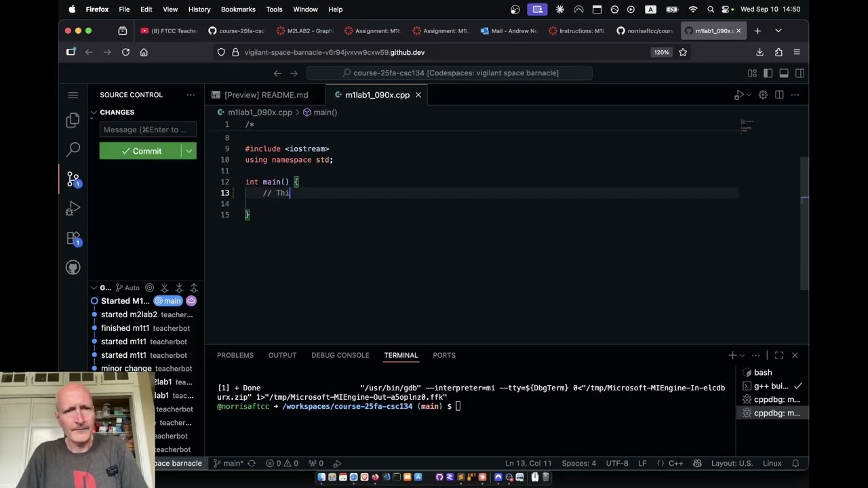This screenshot has width=868, height=488.
Task: Open Run and Debug view in activity bar
Action: (x=73, y=209)
